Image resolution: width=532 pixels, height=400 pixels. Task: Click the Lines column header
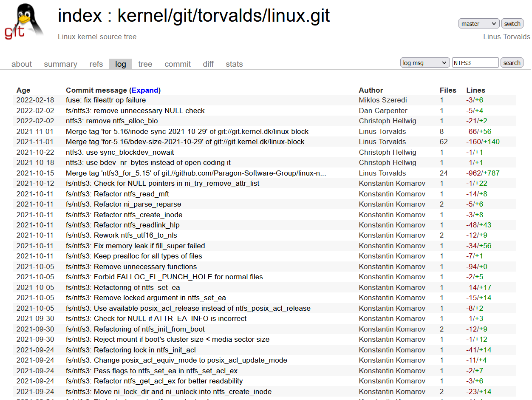[x=475, y=90]
